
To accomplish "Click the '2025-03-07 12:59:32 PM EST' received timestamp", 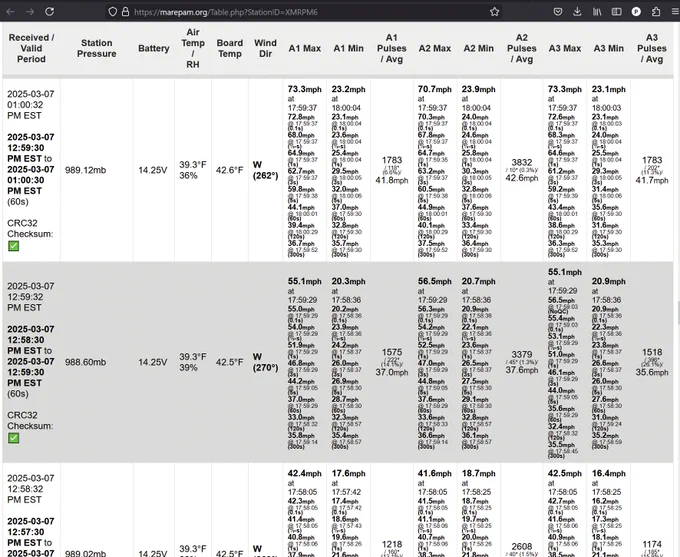I will coord(30,297).
